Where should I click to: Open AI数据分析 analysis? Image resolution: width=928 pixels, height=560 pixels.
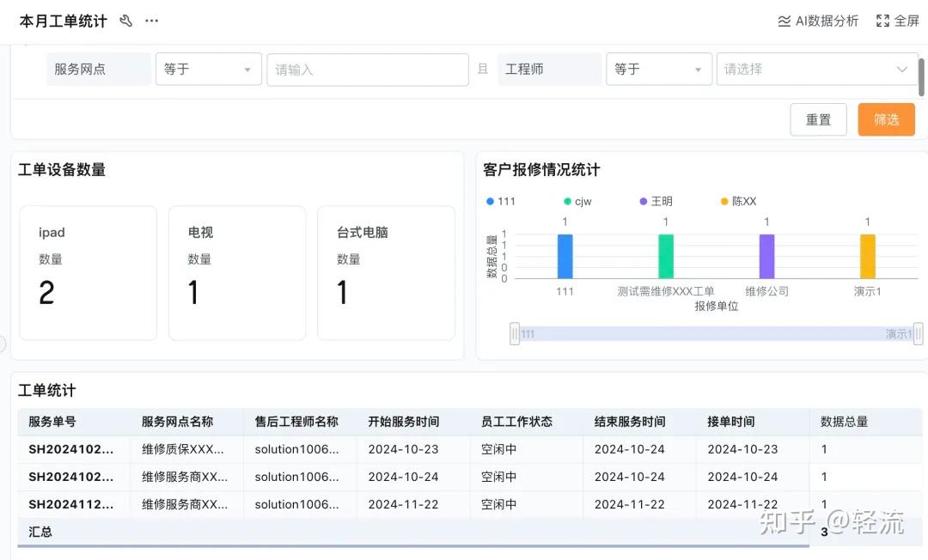[x=818, y=21]
